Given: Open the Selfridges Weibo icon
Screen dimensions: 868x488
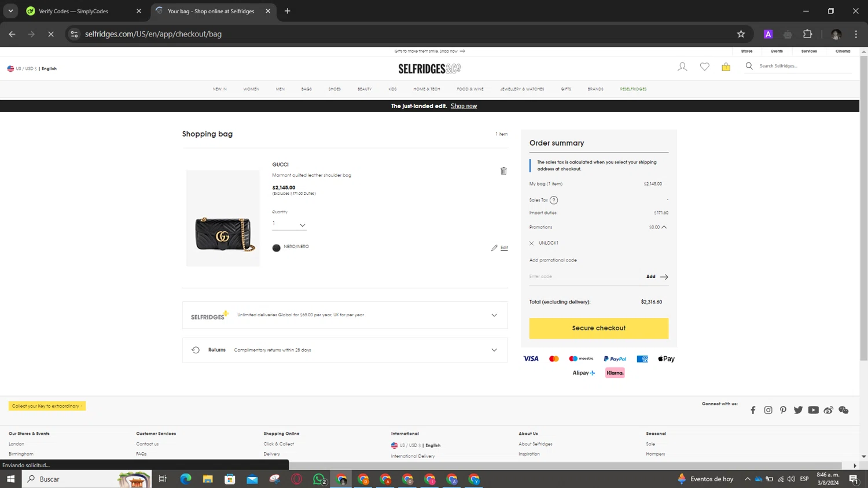Looking at the screenshot, I should [x=828, y=410].
